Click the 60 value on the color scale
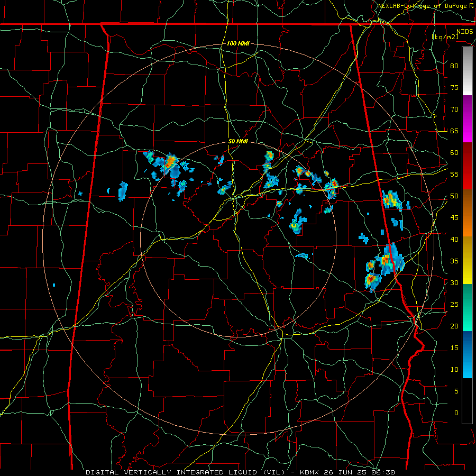 click(454, 153)
